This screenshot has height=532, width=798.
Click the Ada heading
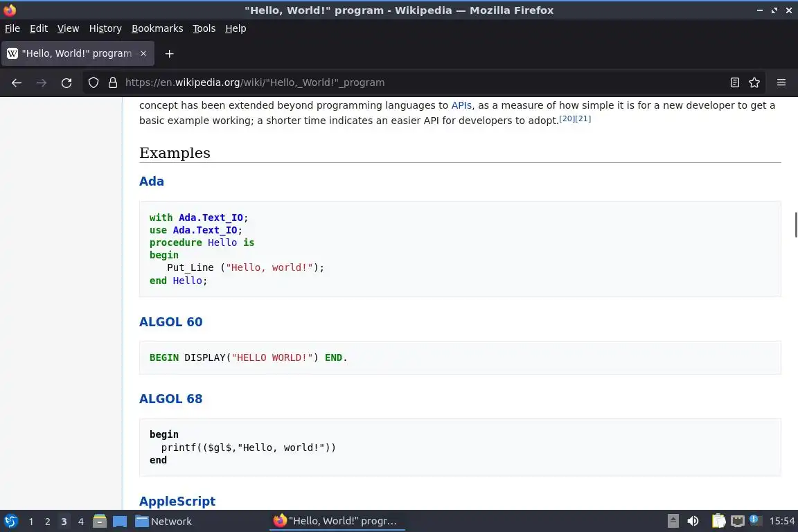click(152, 181)
